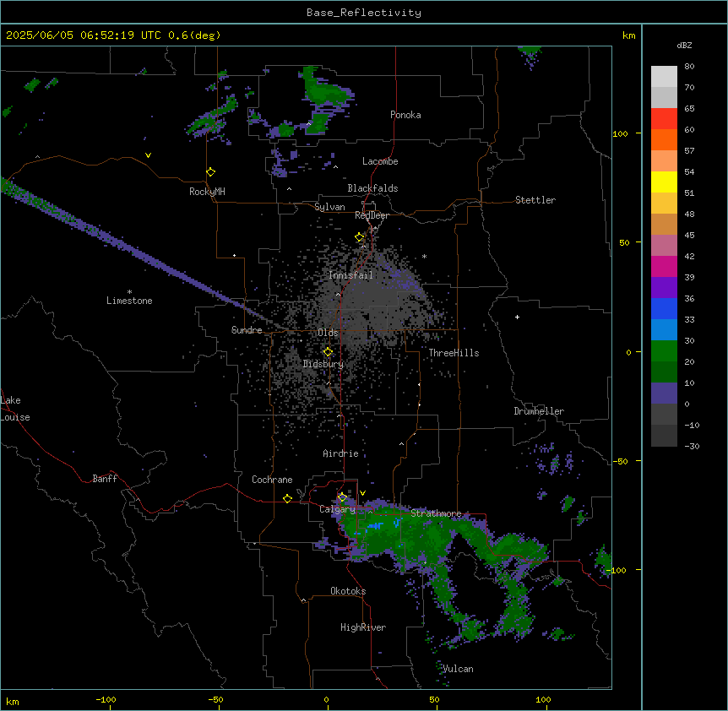Select the yellow diamond marker below Cochrane
Screen dimensions: 728x711
click(x=287, y=498)
